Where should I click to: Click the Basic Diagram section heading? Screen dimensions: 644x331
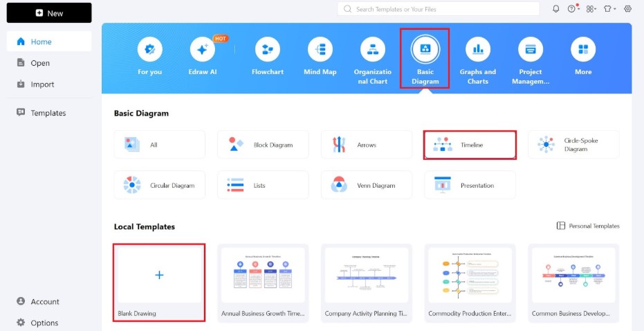(141, 114)
